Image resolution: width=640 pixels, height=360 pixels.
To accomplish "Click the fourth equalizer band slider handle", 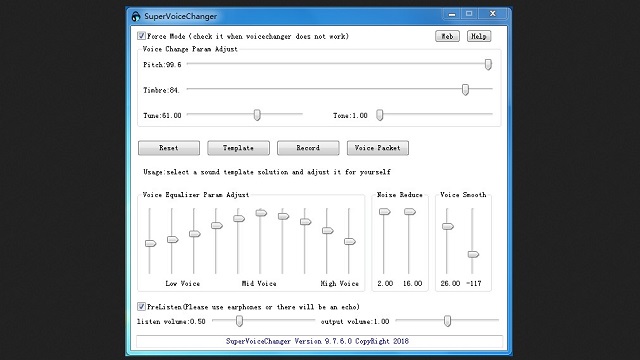I will 217,226.
